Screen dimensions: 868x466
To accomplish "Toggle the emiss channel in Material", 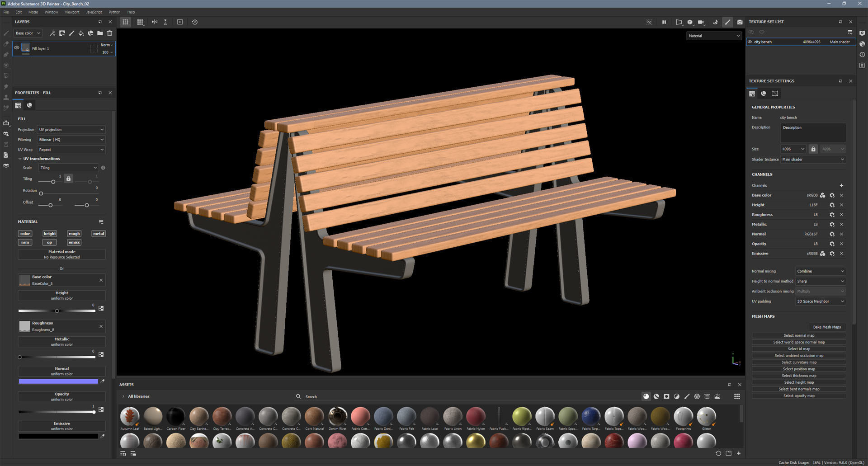I will pyautogui.click(x=74, y=242).
